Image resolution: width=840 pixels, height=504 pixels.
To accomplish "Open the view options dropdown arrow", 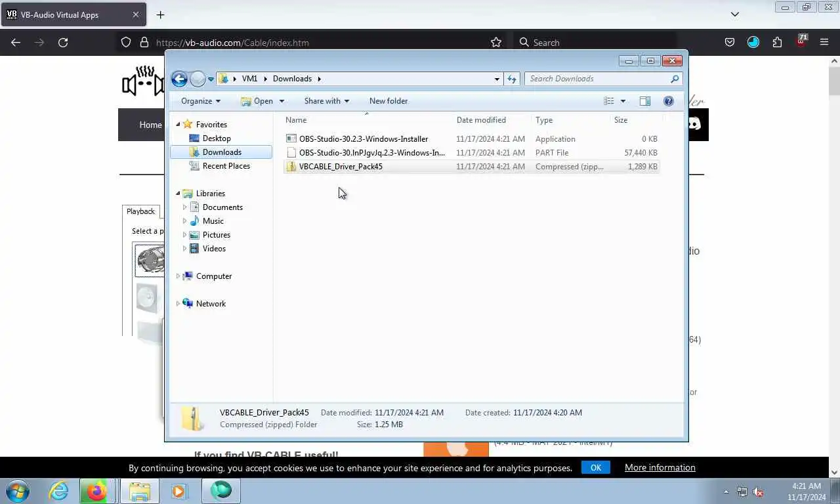I will point(623,101).
